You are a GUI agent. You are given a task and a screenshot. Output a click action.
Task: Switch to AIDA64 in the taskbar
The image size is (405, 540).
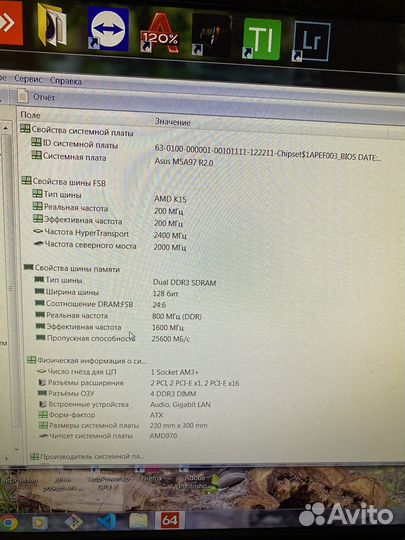tap(169, 520)
